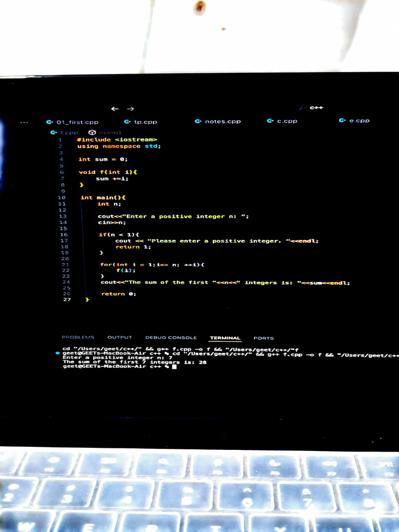Show the PROBLEMS panel
The height and width of the screenshot is (532, 399).
[x=78, y=338]
